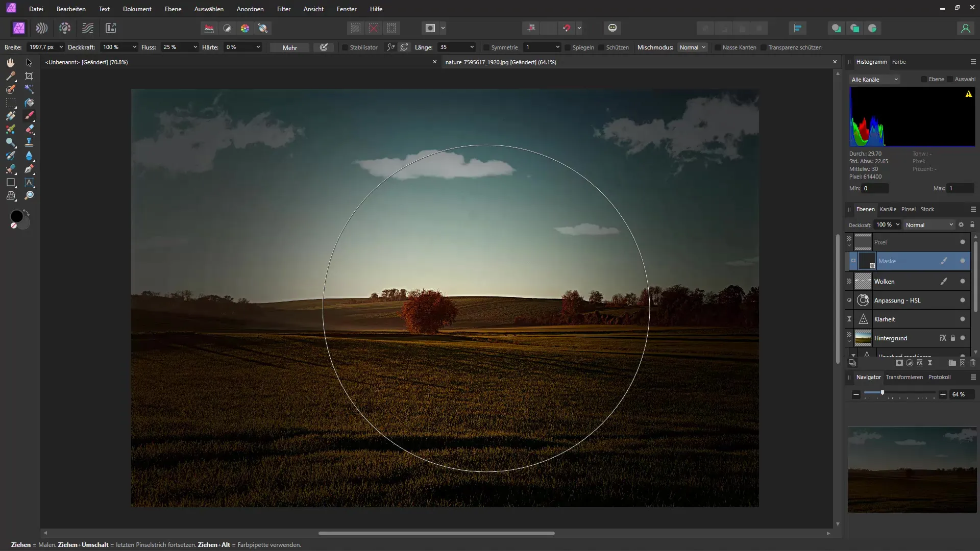980x551 pixels.
Task: Switch to Develop Persona
Action: 65,28
